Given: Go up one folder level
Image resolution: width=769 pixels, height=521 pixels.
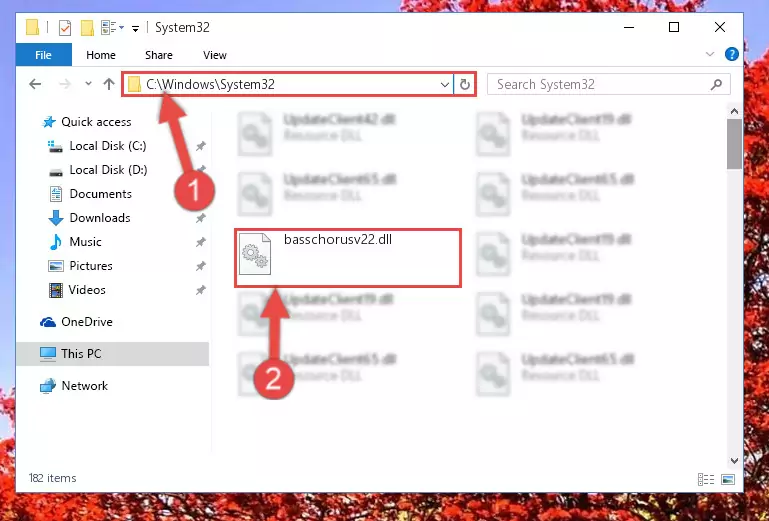Looking at the screenshot, I should point(109,84).
